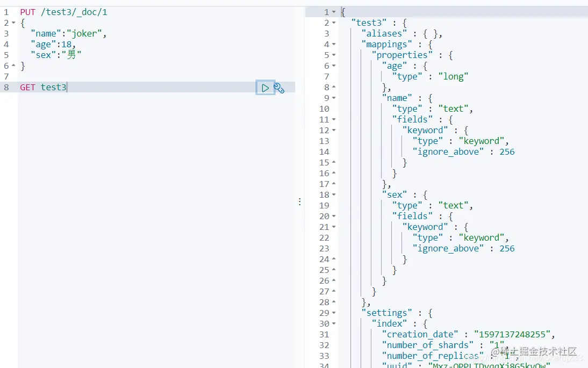
Task: Collapse "keyword" at response line 21
Action: pos(334,227)
